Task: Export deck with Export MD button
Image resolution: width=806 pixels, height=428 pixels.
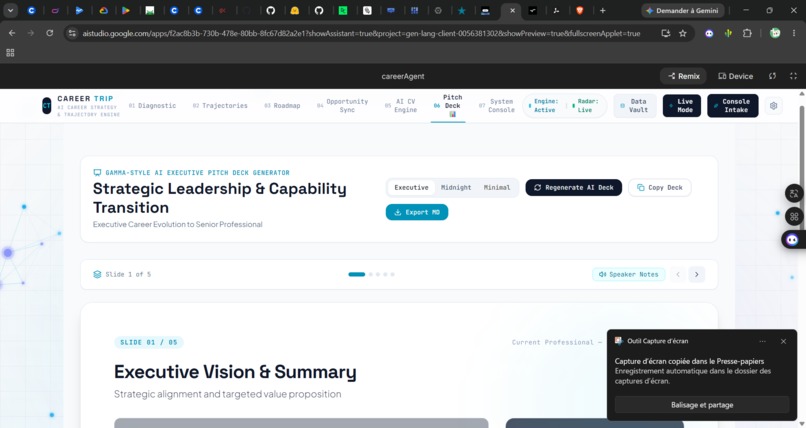Action: pos(417,212)
